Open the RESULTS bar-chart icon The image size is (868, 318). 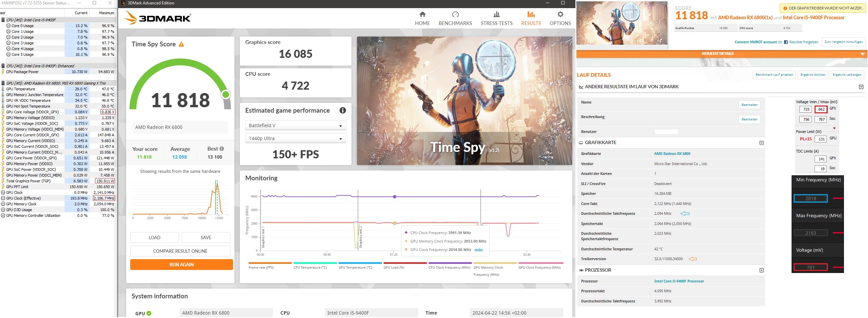click(531, 14)
